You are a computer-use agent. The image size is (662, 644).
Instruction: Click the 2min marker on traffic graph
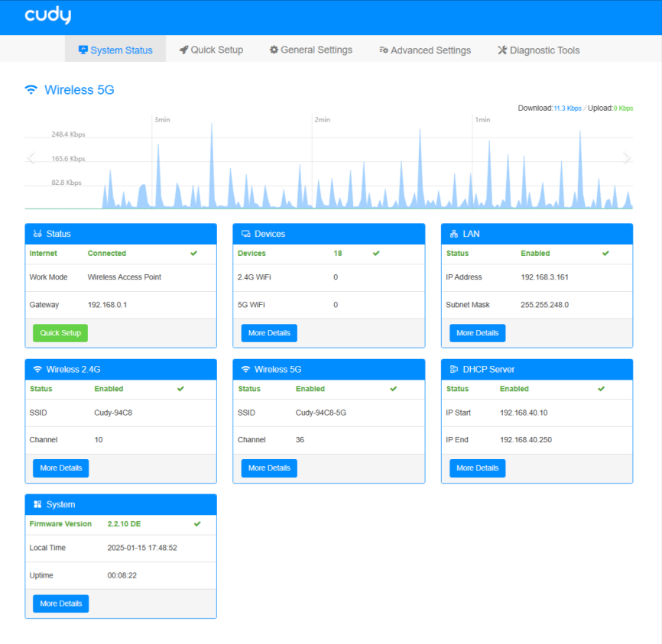[x=322, y=120]
